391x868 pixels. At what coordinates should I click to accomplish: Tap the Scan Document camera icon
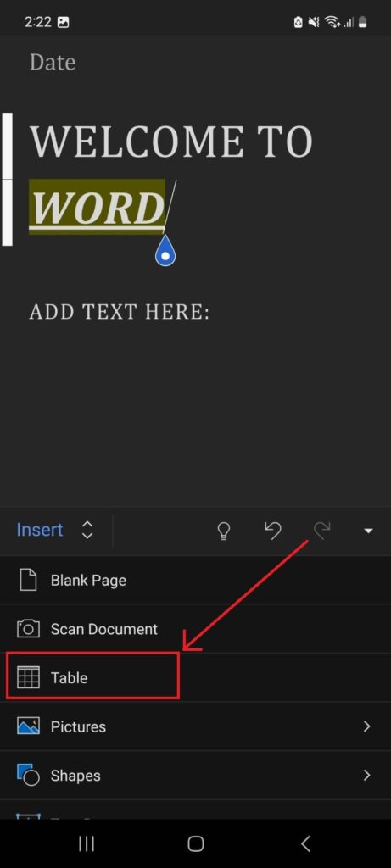(x=28, y=629)
